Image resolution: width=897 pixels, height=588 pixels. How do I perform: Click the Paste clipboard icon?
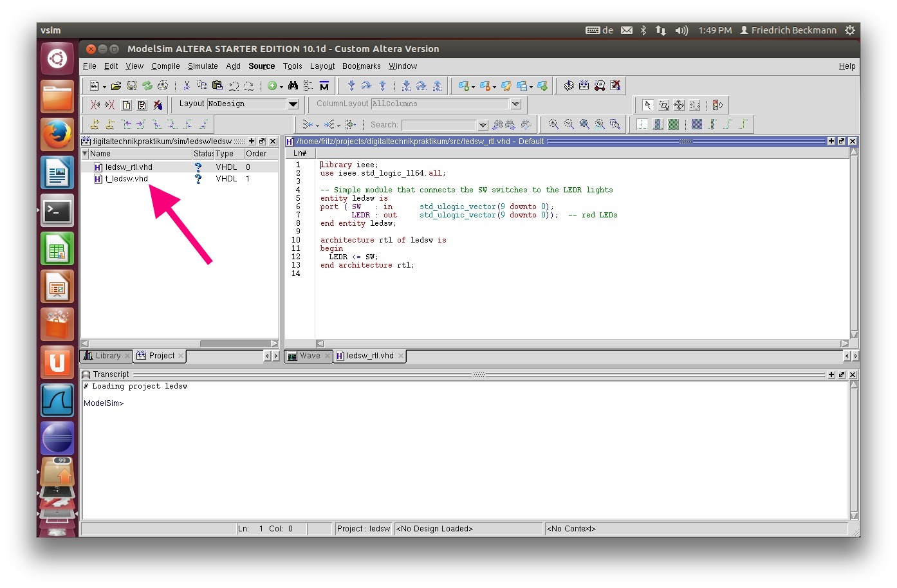tap(217, 86)
